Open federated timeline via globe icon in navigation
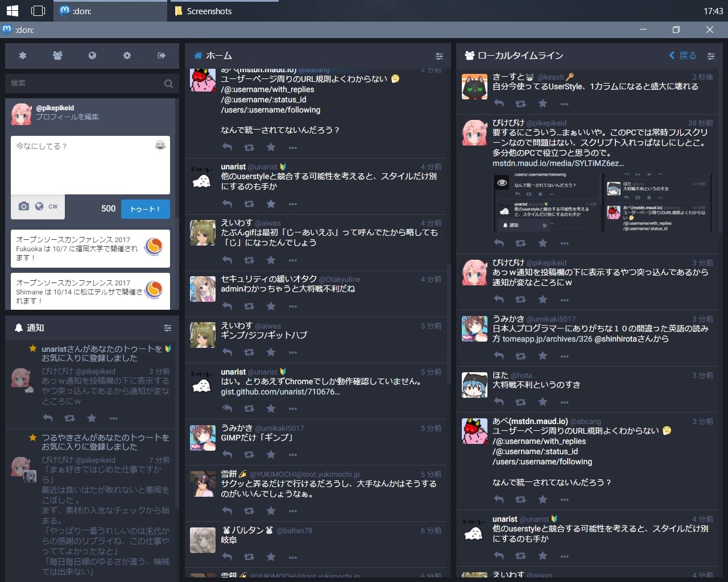The height and width of the screenshot is (582, 728). [x=92, y=56]
